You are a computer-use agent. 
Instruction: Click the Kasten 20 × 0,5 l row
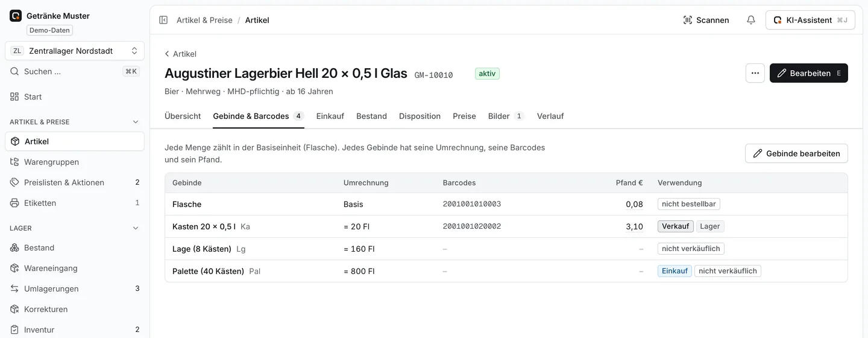(506, 226)
